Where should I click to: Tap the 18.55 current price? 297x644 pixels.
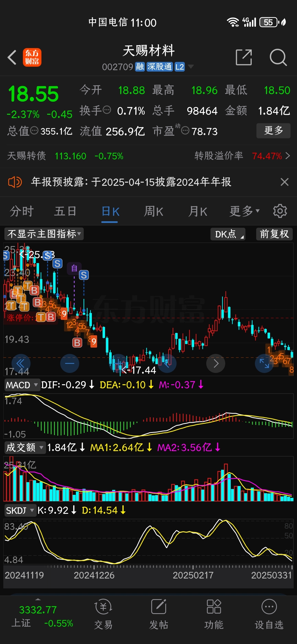(x=33, y=94)
